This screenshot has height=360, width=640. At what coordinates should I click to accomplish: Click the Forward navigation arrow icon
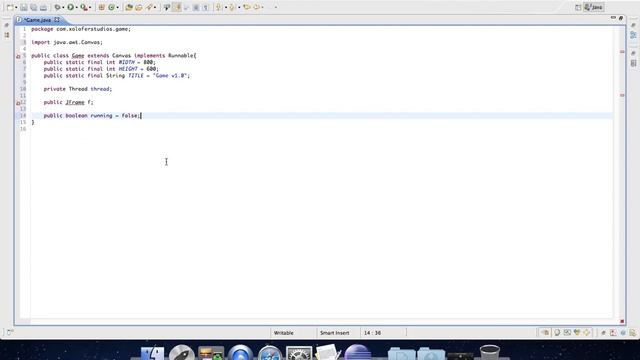(x=256, y=7)
